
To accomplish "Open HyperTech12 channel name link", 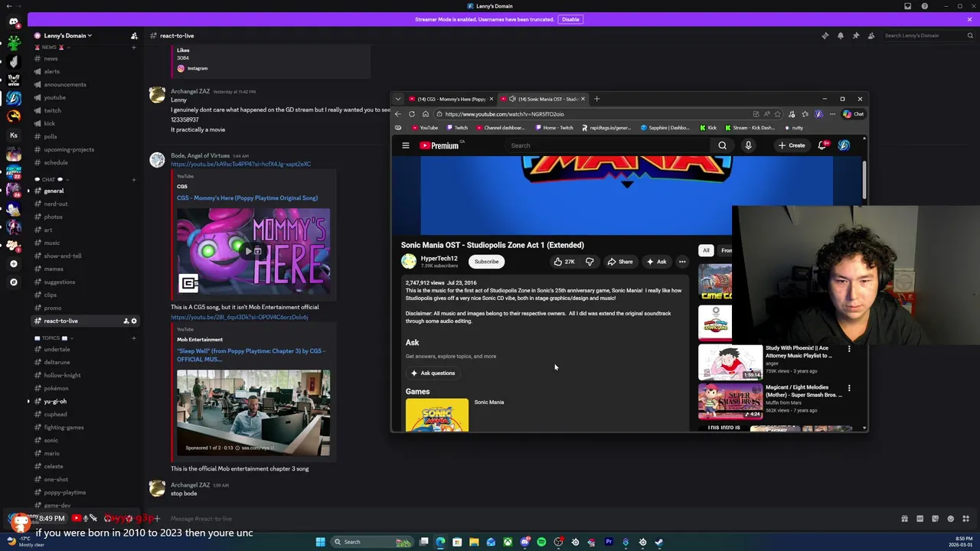I will point(439,259).
